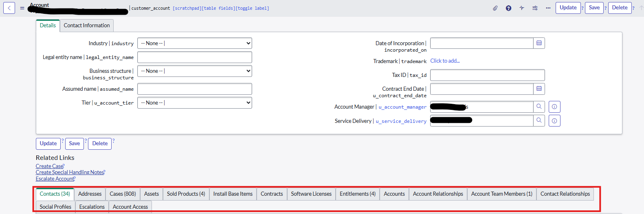Open Contract End Date calendar picker
This screenshot has width=644, height=214.
[x=539, y=89]
